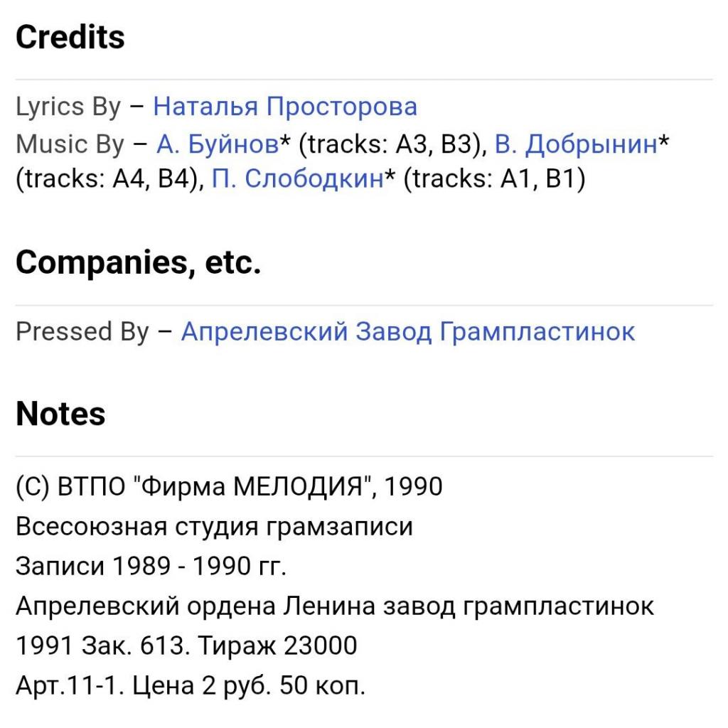
Task: Click the ВТПО "Фирма МЕЛОДИЯ", 1990 copyright line
Action: (229, 487)
